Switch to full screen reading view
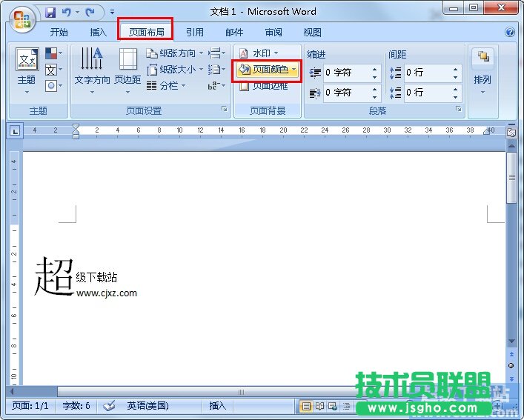The width and height of the screenshot is (524, 420). click(319, 406)
